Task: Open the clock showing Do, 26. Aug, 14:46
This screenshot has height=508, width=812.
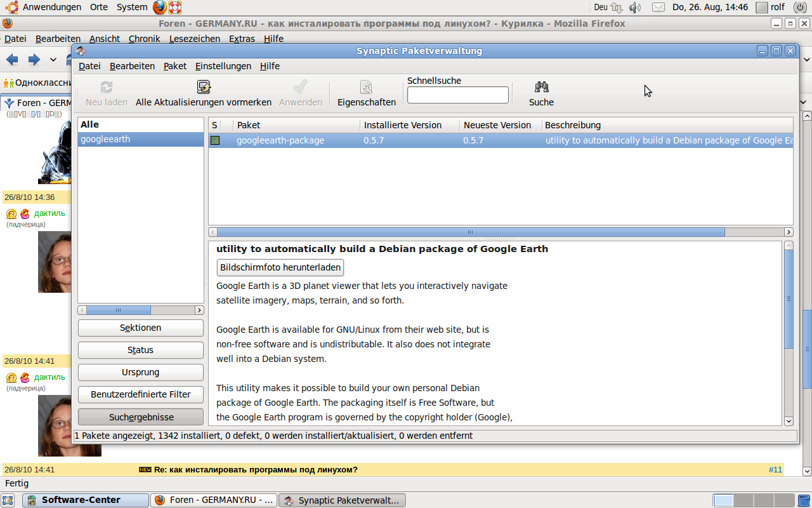Action: pyautogui.click(x=710, y=8)
